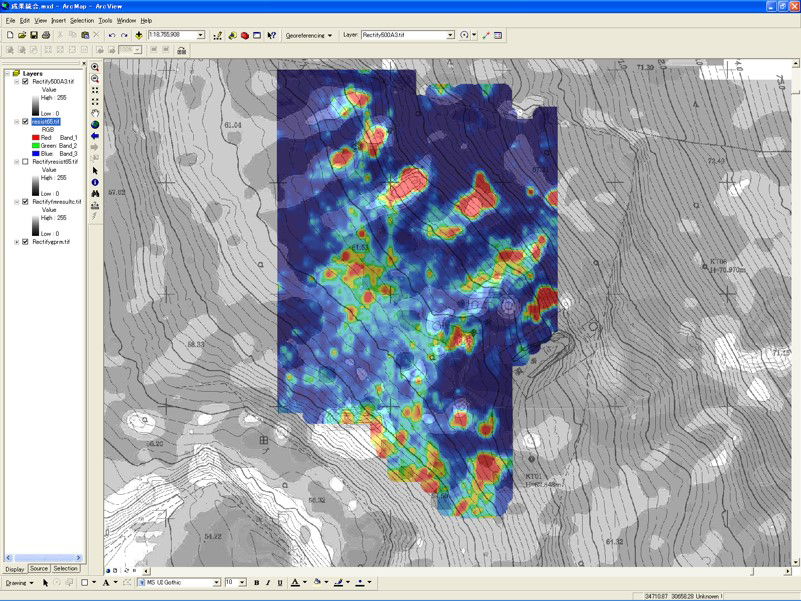Uncheck the Rectifyfmresultc.tif layer

26,202
